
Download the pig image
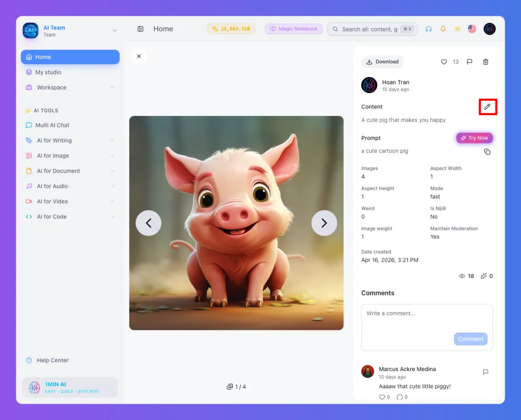(382, 62)
